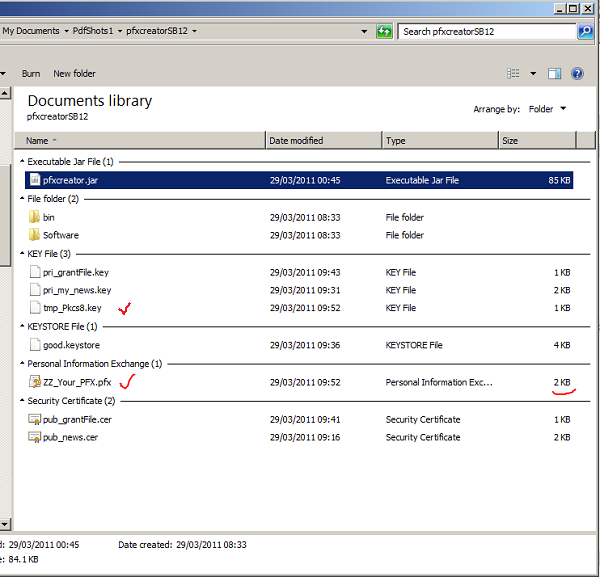
Task: Select the bin folder icon
Action: coord(34,217)
